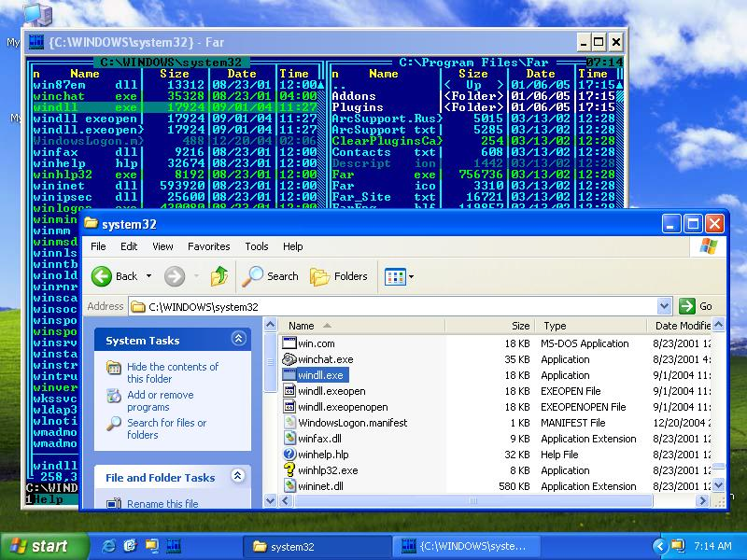The height and width of the screenshot is (560, 747).
Task: Click the Far window title bar icon
Action: tap(36, 42)
